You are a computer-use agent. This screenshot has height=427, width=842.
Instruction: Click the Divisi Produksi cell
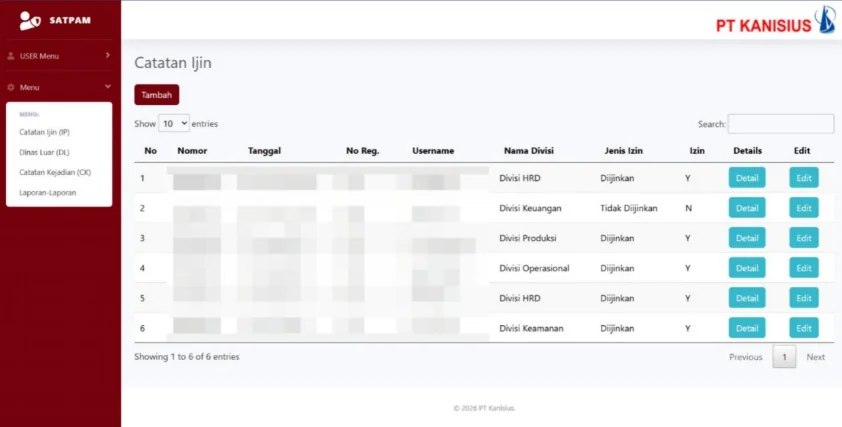(x=528, y=238)
